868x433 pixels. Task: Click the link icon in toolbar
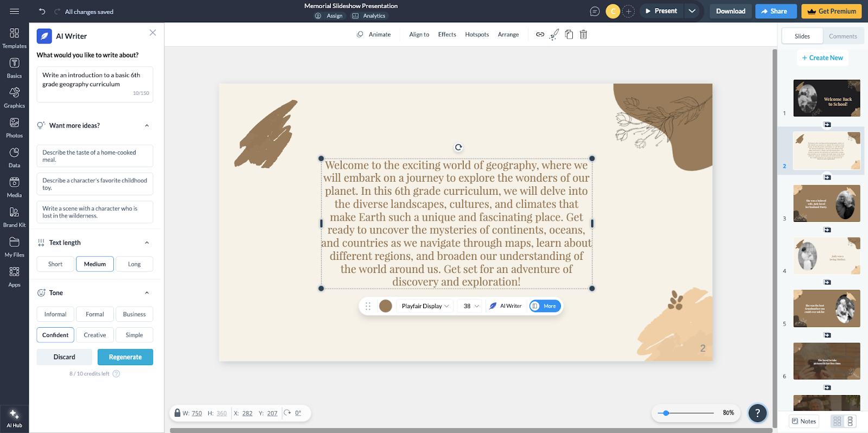coord(540,34)
